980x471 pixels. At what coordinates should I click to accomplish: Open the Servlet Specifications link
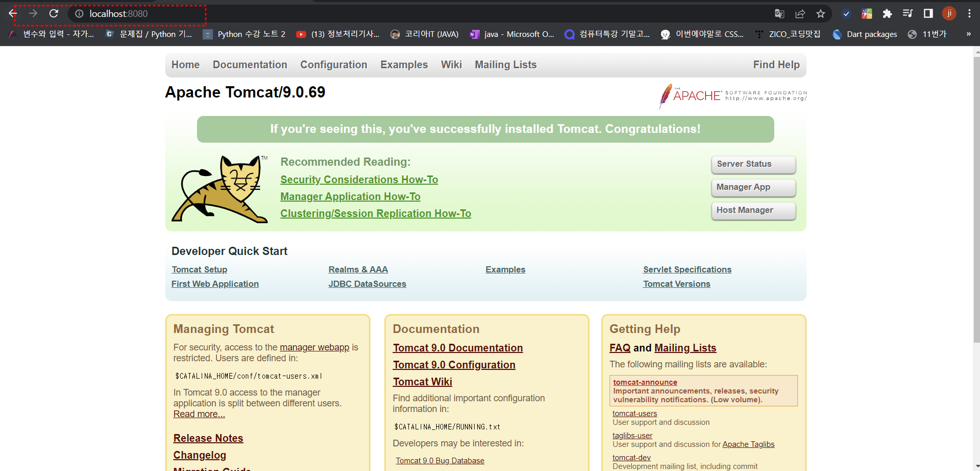687,269
